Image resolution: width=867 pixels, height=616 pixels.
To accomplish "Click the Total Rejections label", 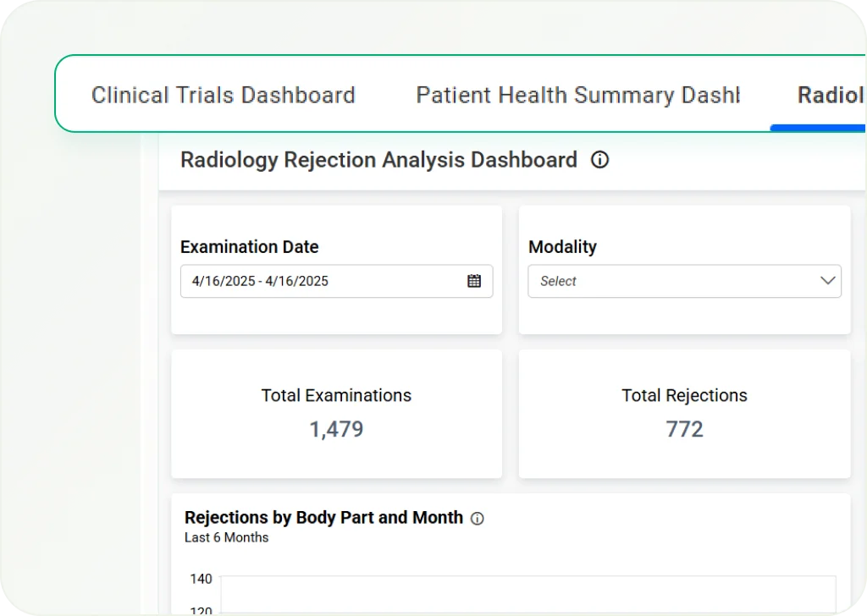I will (x=684, y=395).
